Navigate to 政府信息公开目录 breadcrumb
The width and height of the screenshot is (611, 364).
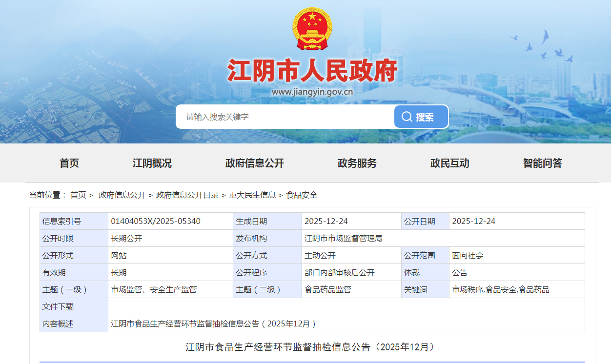[x=187, y=195]
